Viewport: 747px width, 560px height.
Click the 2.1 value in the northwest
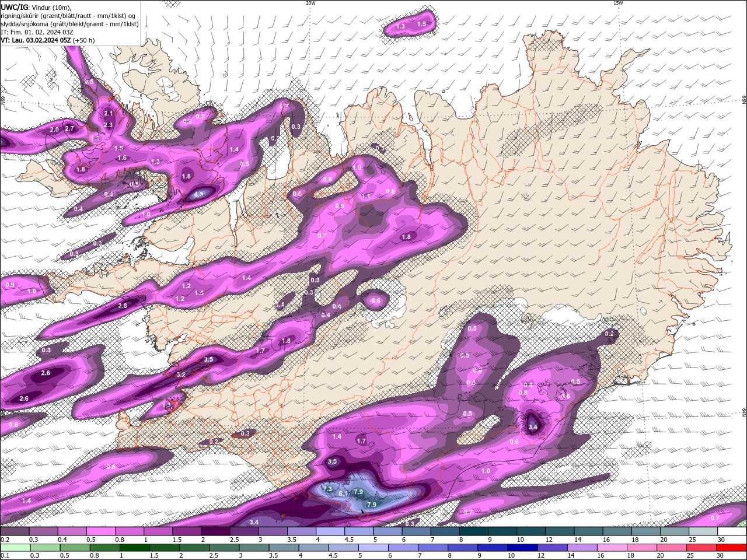(109, 113)
